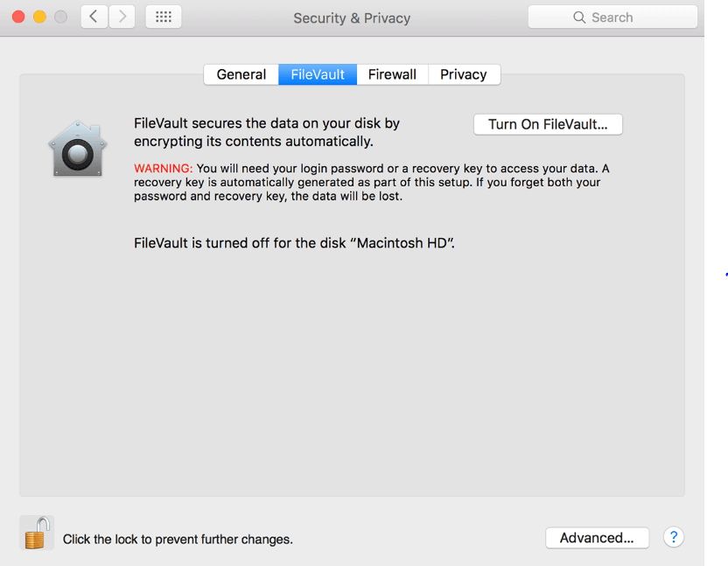Switch to the FileVault tab
728x566 pixels.
317,74
